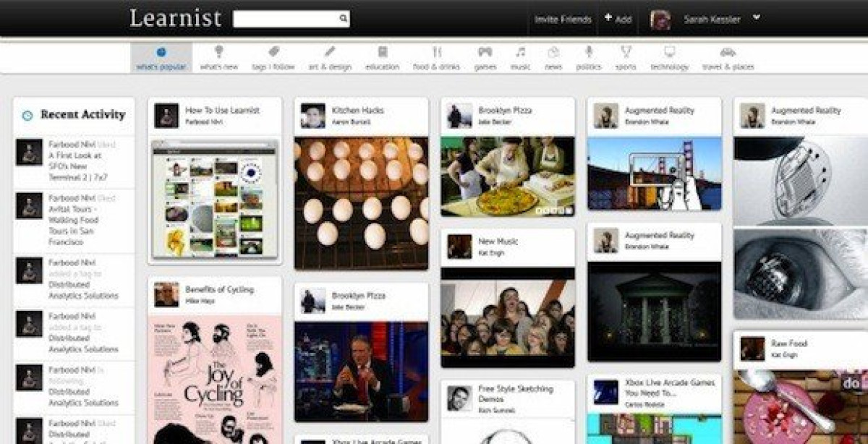Select the what's new lightbulb icon
Screen dimensions: 868x444
coord(218,52)
